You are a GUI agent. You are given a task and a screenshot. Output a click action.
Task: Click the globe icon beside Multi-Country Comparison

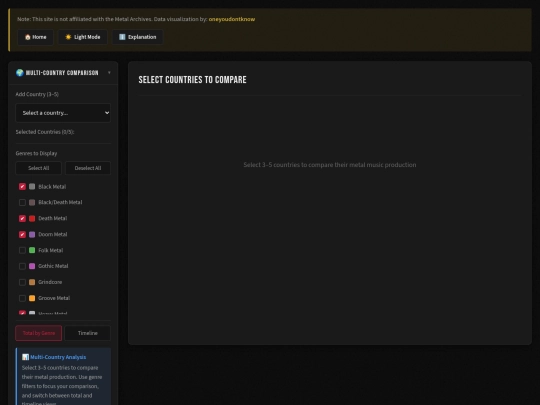point(20,73)
